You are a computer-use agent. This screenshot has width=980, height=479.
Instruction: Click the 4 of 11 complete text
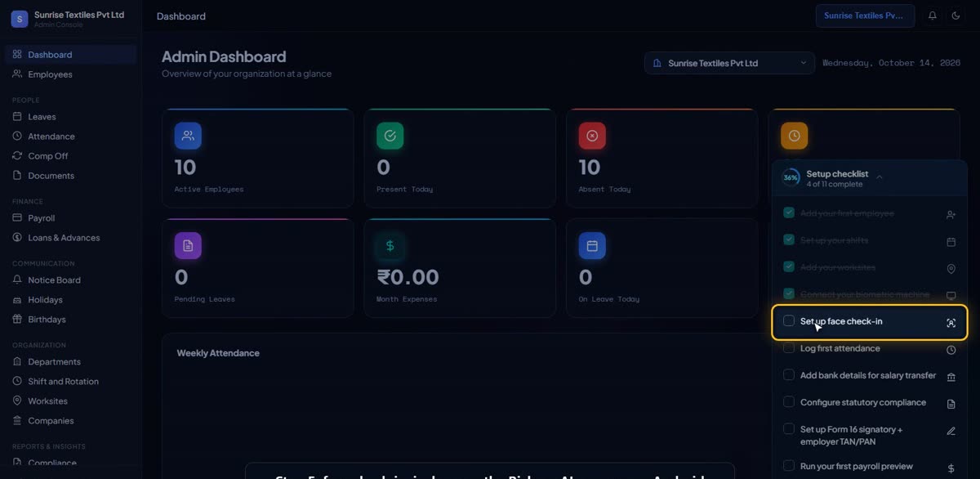pos(835,185)
